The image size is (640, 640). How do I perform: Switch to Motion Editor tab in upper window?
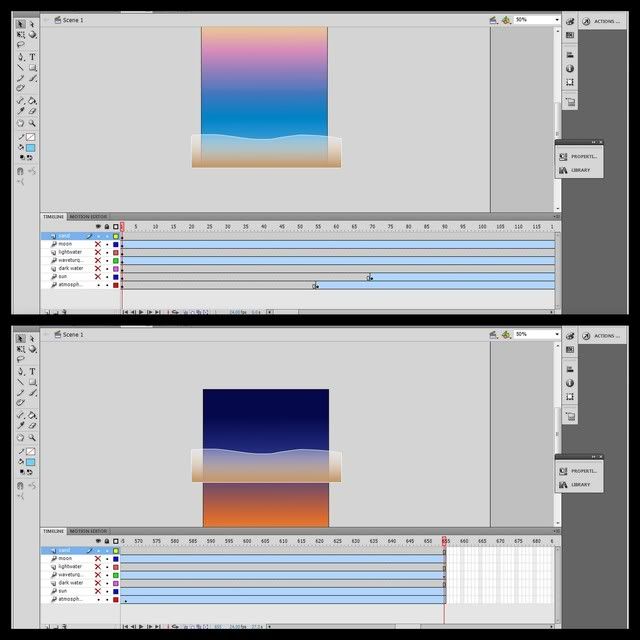[88, 216]
